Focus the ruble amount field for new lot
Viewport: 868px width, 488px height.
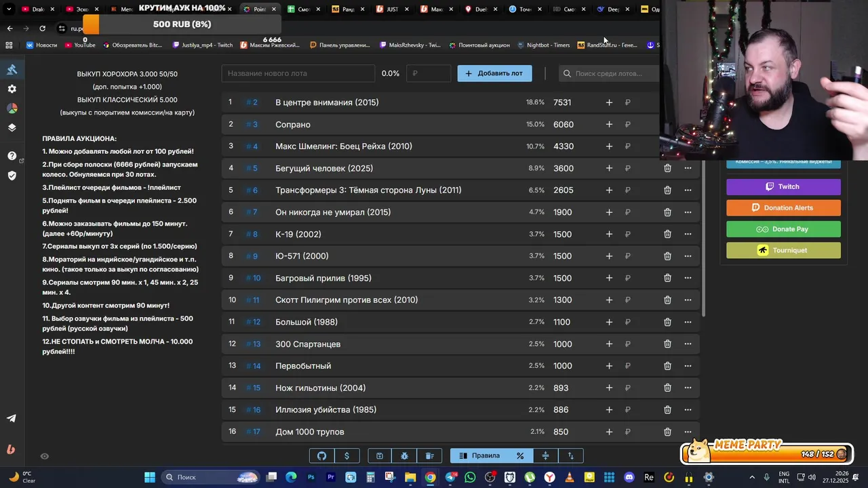click(x=429, y=73)
